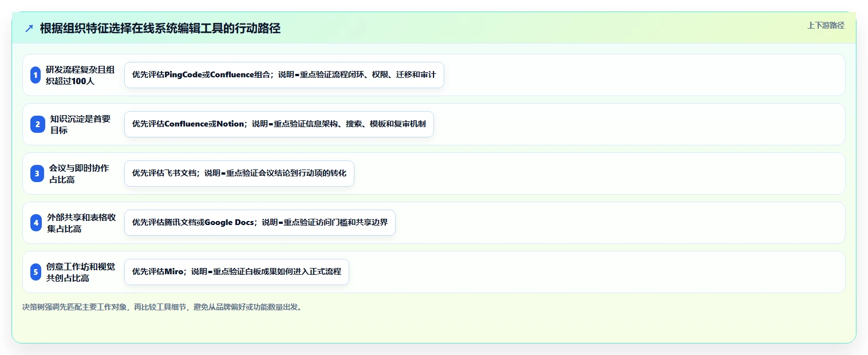
Task: Open the Miro recommendation box
Action: pyautogui.click(x=236, y=272)
